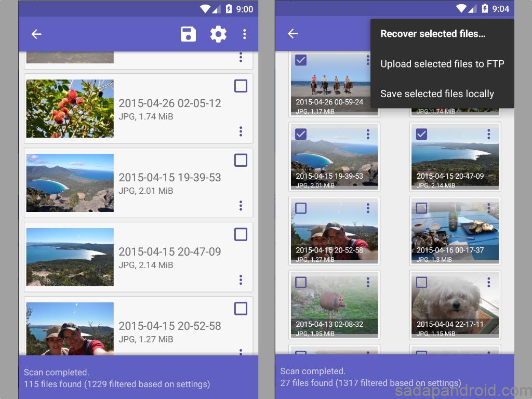This screenshot has width=532, height=399.
Task: Choose Save selected files locally
Action: coord(437,94)
